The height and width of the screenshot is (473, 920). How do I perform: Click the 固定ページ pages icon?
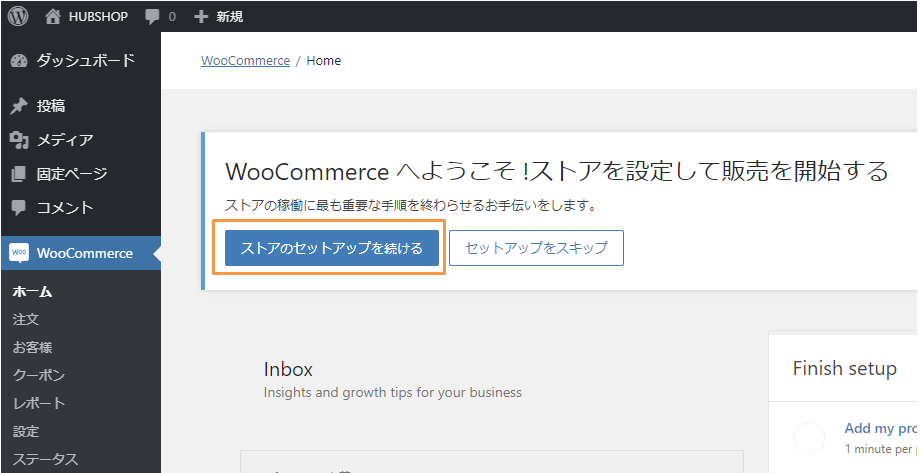(x=19, y=174)
